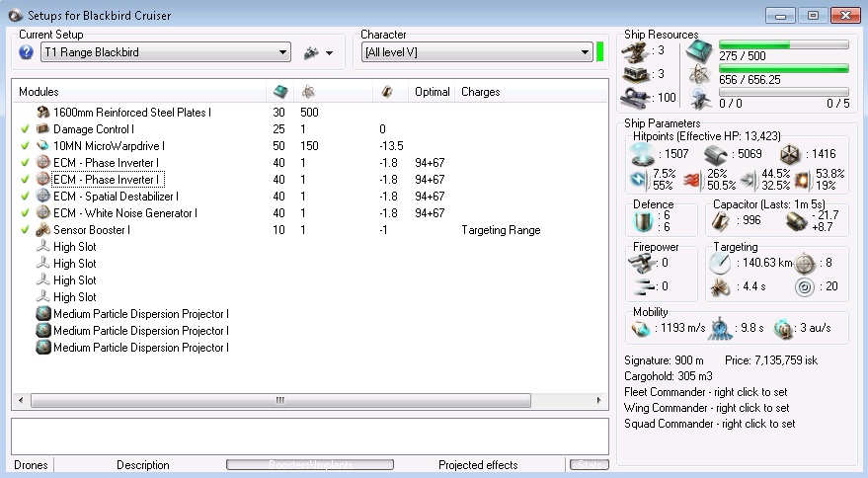Click the shield hitpoints icon showing 1507
The width and height of the screenshot is (868, 478).
pos(642,154)
